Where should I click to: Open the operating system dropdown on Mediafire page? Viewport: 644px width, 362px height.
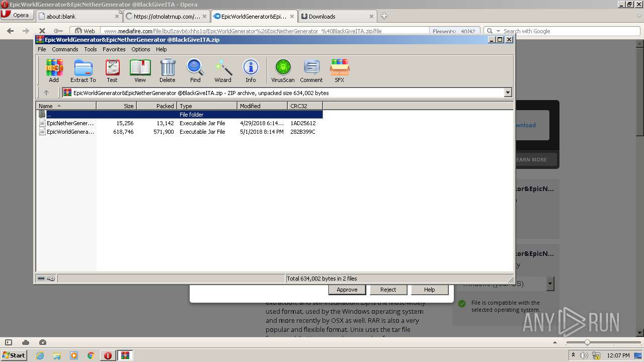point(550,284)
